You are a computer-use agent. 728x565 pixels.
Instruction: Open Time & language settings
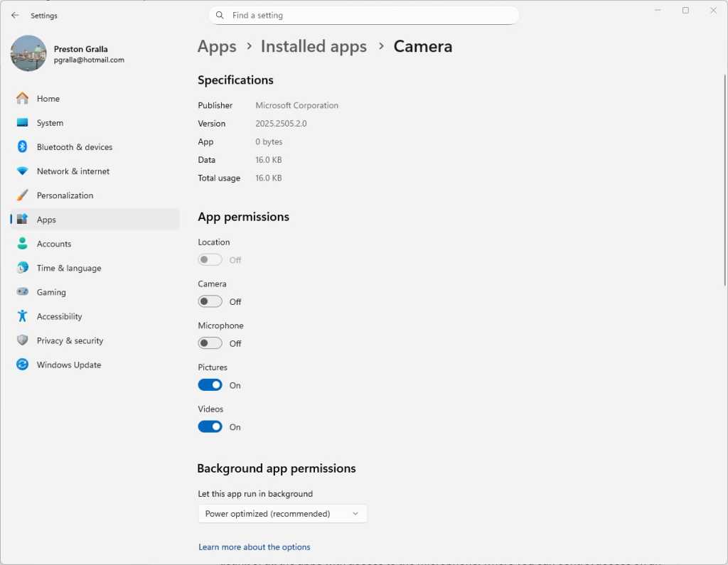pos(68,268)
